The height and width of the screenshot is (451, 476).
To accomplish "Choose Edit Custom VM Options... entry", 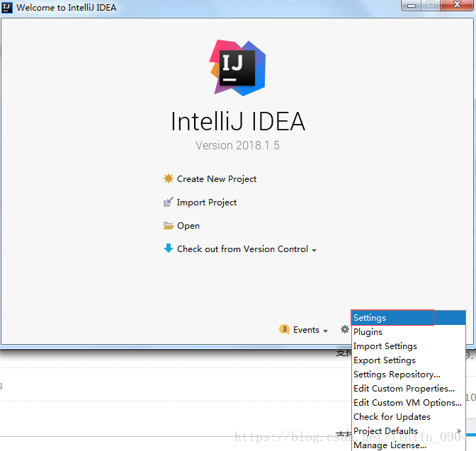I will click(x=408, y=403).
